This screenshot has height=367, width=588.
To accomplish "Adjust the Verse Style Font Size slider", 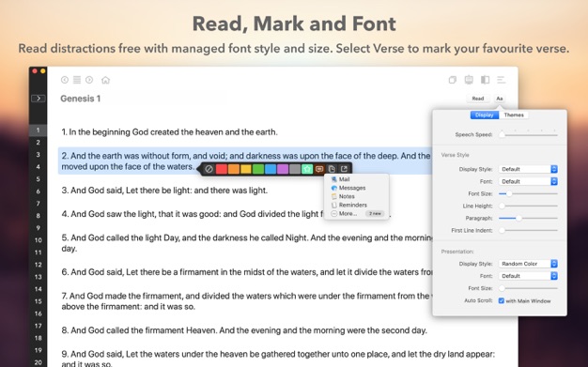I will click(x=529, y=193).
